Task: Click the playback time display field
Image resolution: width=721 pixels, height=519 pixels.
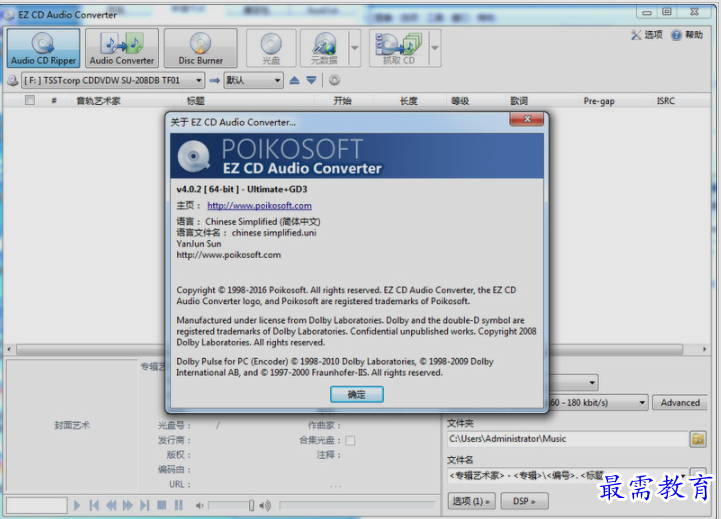Action: point(36,505)
